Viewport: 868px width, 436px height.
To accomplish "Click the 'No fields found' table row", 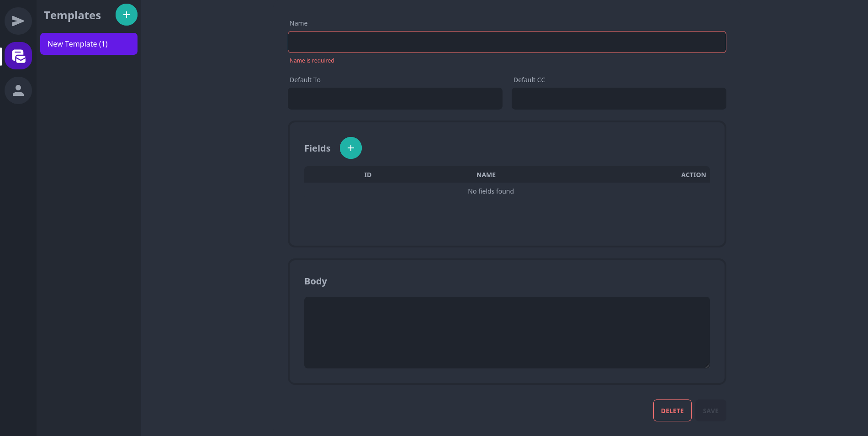I will point(491,191).
